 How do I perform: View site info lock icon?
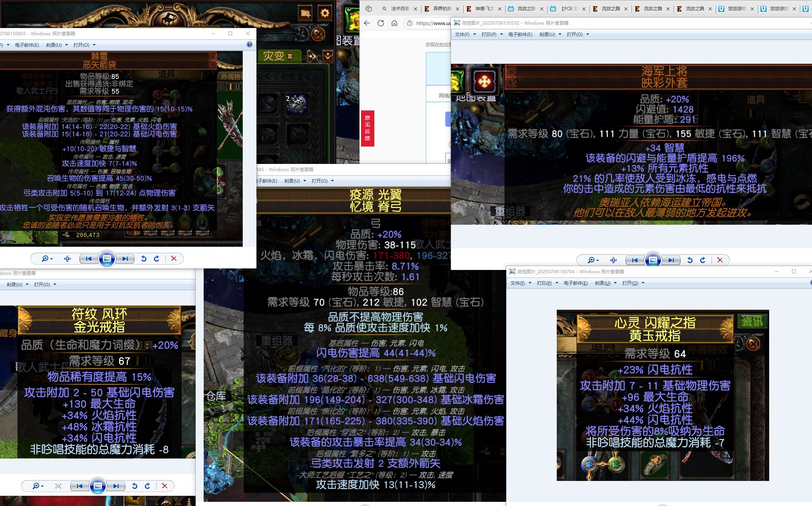410,23
